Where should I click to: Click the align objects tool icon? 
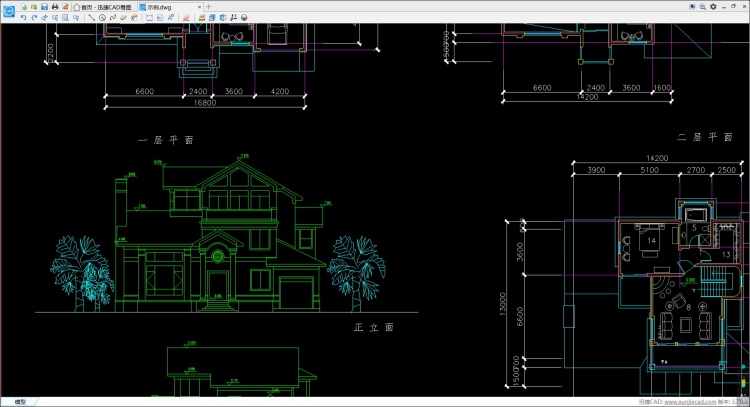[233, 18]
